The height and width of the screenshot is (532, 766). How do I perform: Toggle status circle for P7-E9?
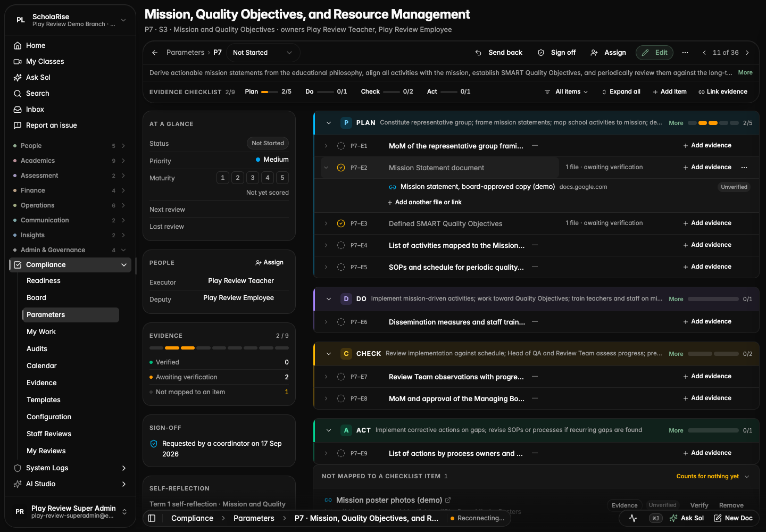tap(341, 453)
